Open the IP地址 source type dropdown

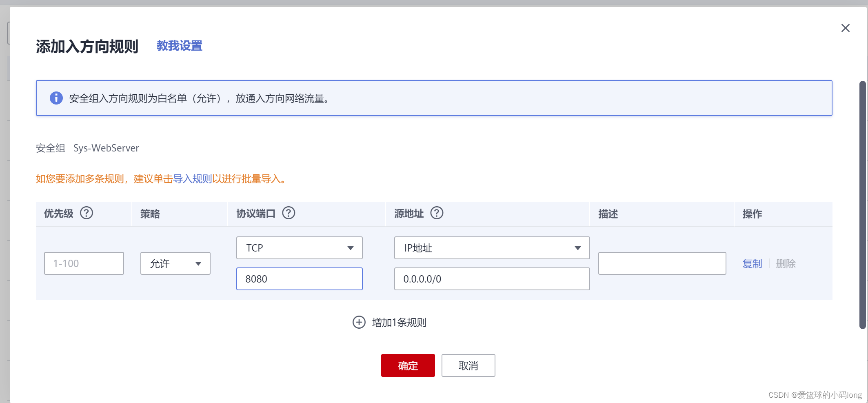click(492, 248)
